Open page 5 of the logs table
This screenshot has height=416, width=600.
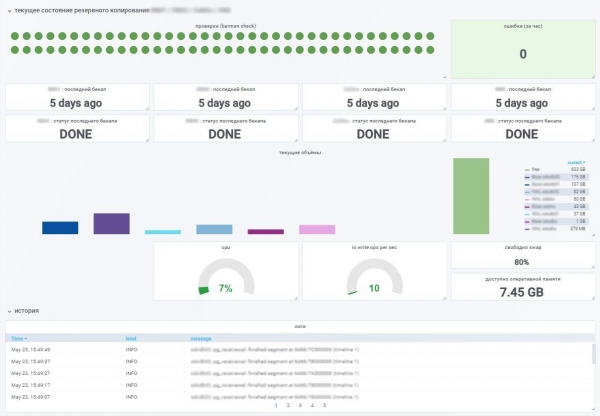click(324, 405)
